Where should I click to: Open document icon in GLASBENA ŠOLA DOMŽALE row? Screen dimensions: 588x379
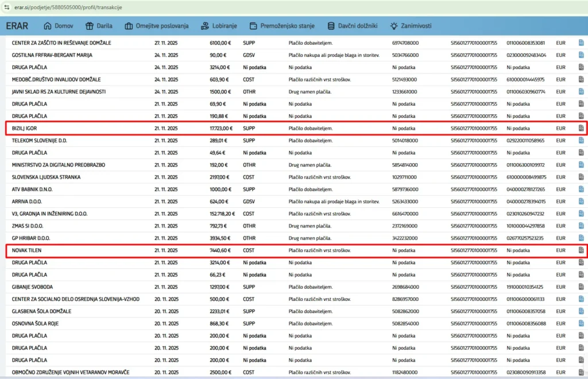pyautogui.click(x=581, y=311)
